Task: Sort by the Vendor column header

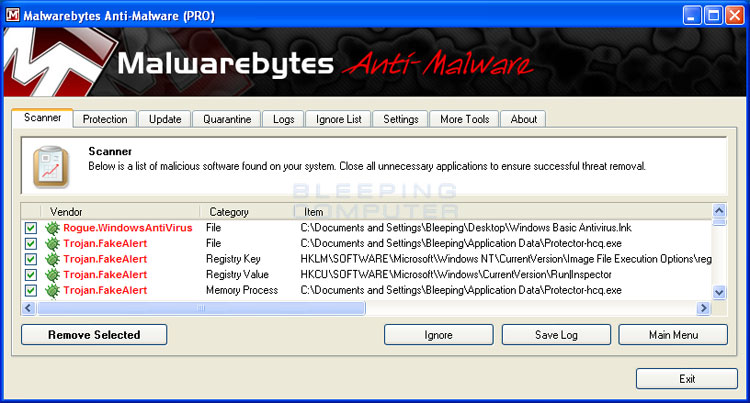Action: coord(66,212)
